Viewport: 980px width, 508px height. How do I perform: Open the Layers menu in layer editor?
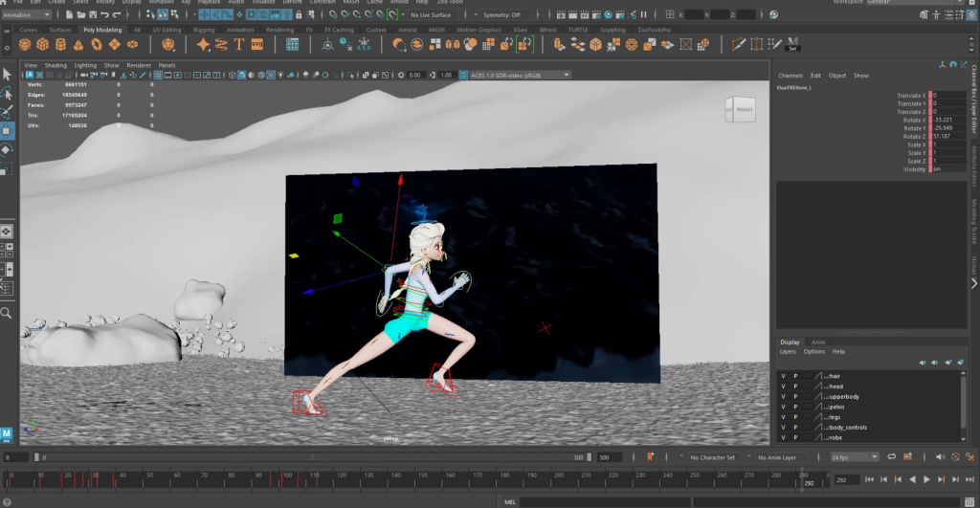pyautogui.click(x=788, y=352)
